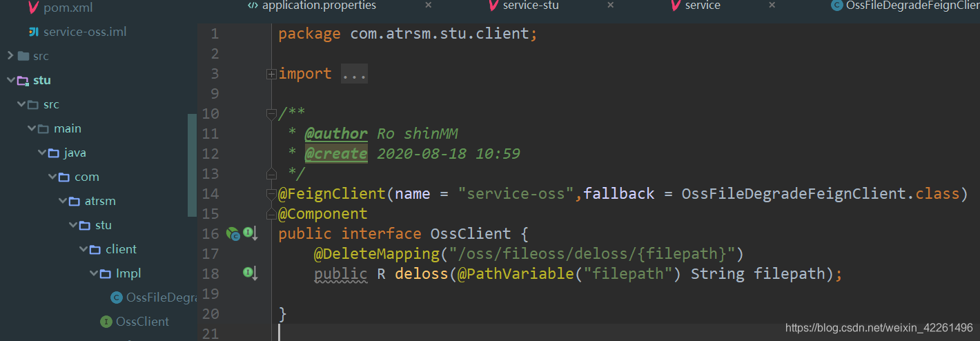The height and width of the screenshot is (341, 980).
Task: Click the properties file icon on application.properties tab
Action: pyautogui.click(x=253, y=6)
